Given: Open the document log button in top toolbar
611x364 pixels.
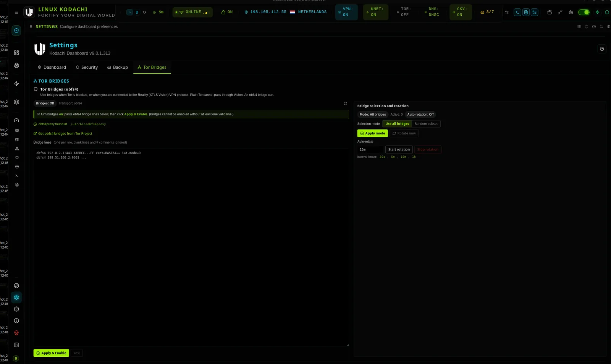Looking at the screenshot, I should pos(526,12).
